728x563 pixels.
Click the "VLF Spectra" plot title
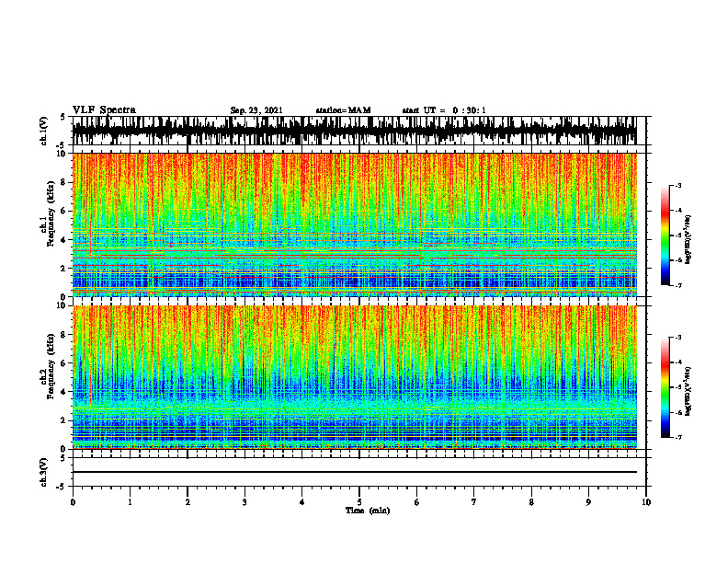104,110
